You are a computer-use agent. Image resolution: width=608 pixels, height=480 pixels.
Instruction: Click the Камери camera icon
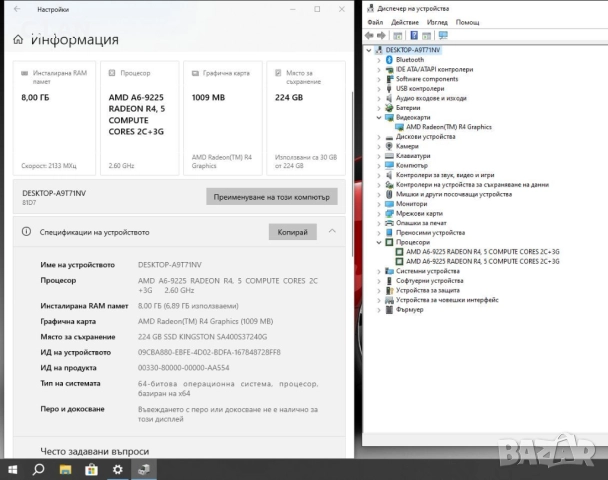click(389, 146)
